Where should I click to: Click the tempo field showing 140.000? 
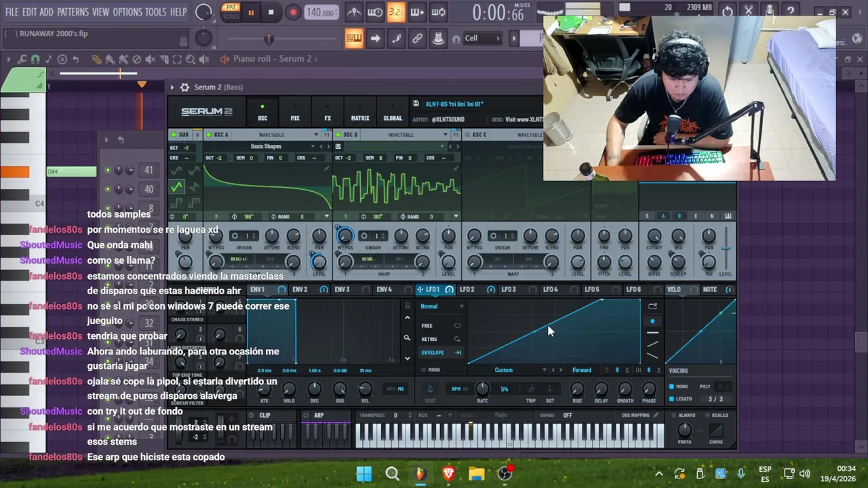tap(320, 12)
